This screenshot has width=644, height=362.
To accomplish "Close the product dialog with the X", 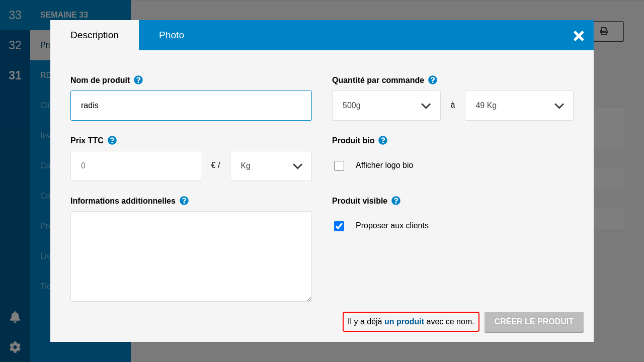I will coord(579,36).
